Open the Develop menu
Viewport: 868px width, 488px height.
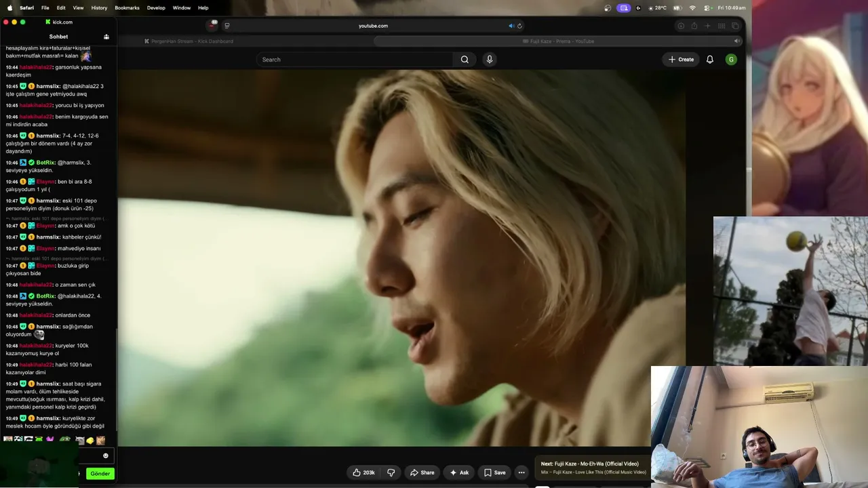(x=156, y=7)
